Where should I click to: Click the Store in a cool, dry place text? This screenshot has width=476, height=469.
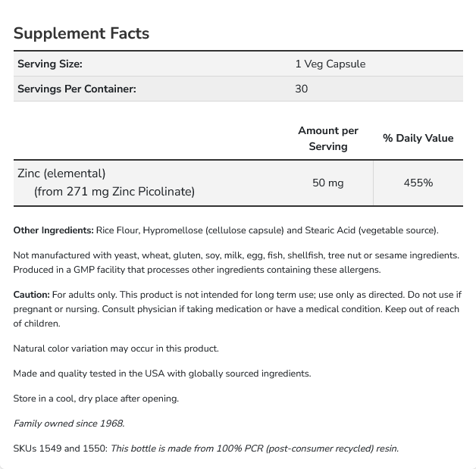[x=96, y=399]
